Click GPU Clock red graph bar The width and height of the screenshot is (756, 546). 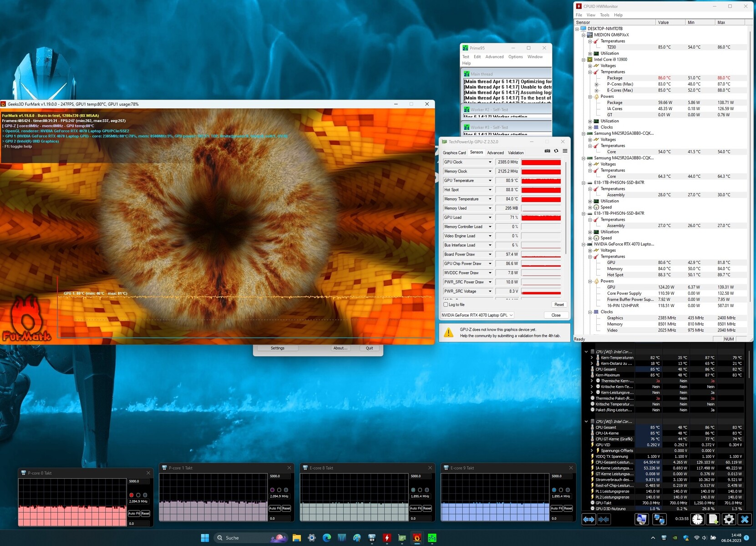pyautogui.click(x=541, y=162)
